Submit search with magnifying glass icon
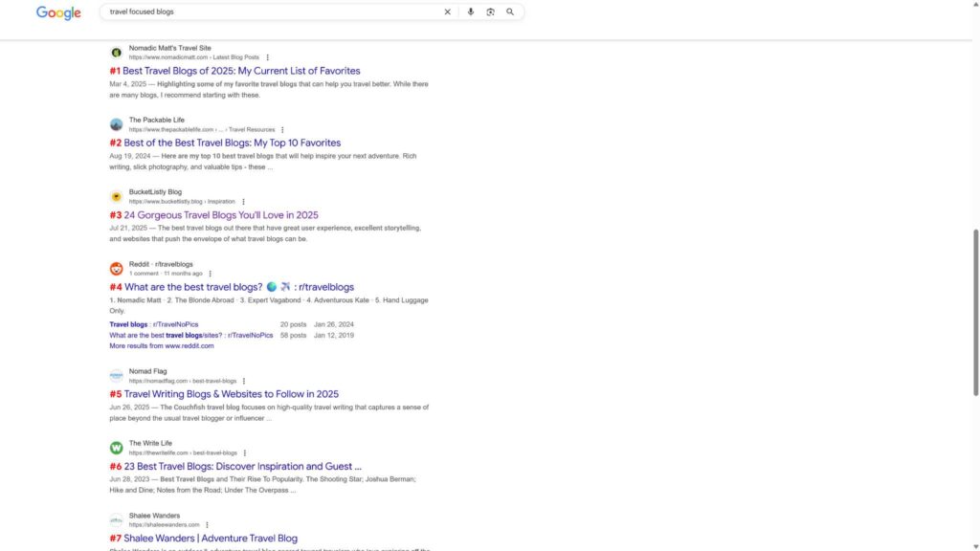This screenshot has width=980, height=551. 510,11
